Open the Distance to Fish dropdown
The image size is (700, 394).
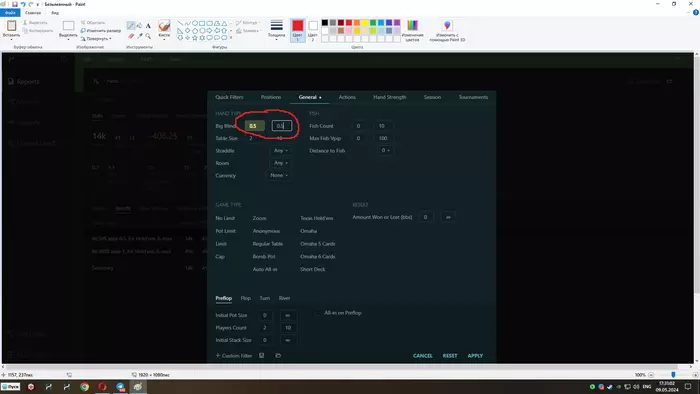pos(385,150)
